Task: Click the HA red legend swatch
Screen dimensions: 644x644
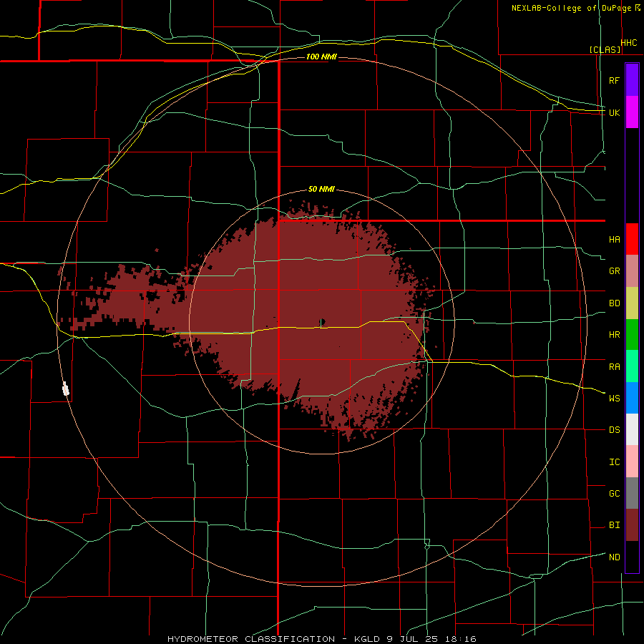Action: pos(632,239)
